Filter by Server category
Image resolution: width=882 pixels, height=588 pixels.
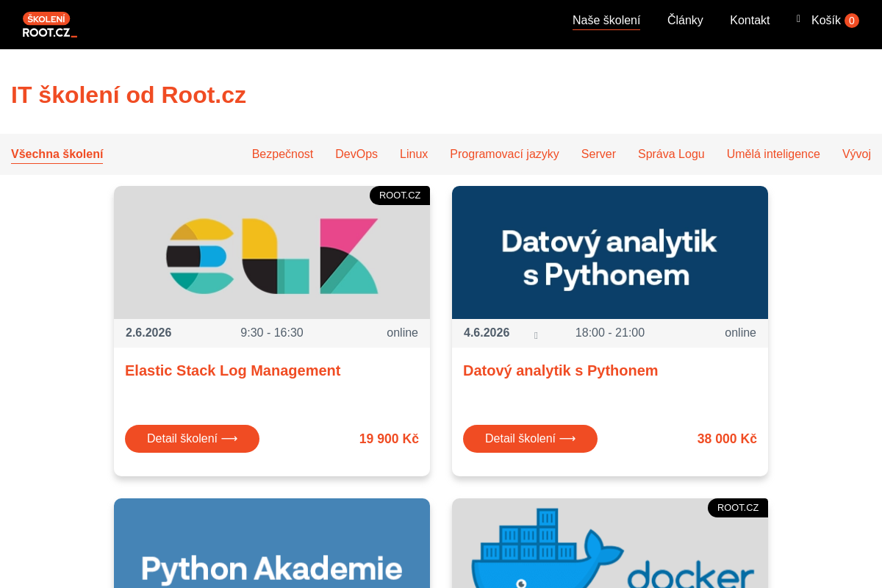598,154
